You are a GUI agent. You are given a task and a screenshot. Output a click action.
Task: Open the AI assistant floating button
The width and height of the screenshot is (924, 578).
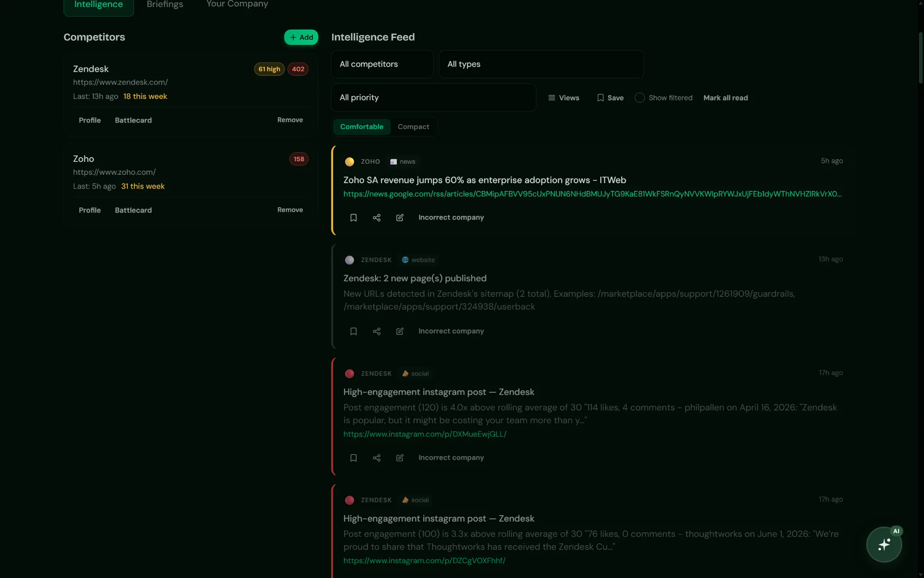[x=884, y=544]
